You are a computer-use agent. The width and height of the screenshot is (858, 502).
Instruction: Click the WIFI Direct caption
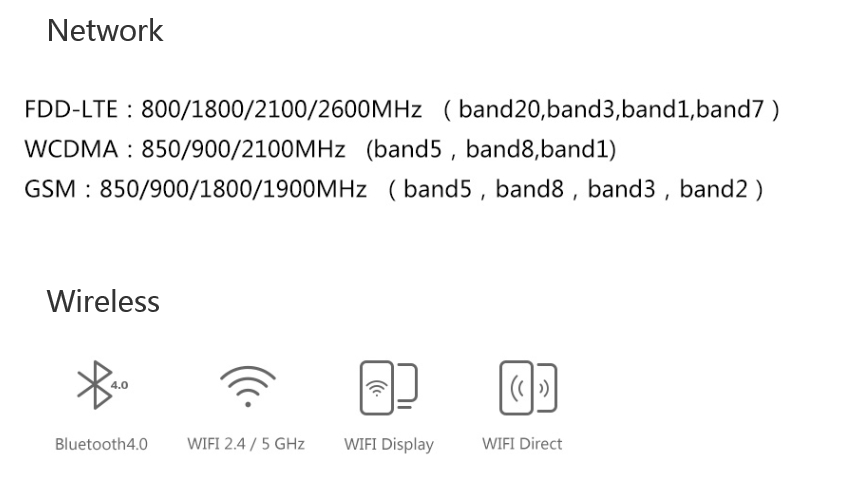click(x=522, y=443)
